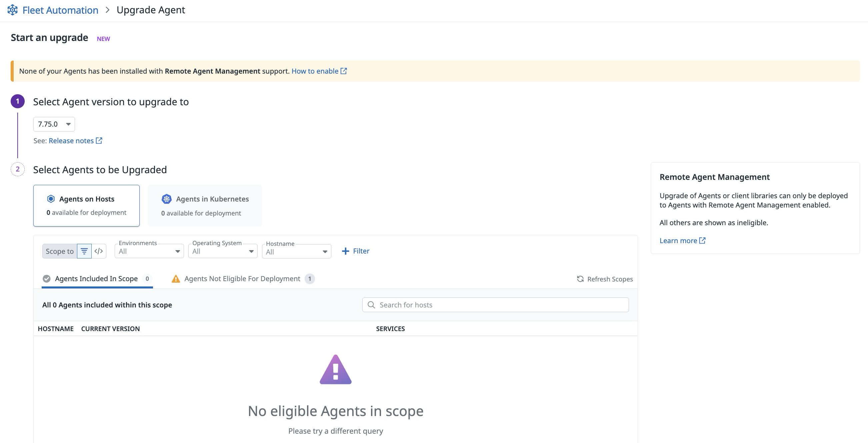Open the 7.75.0 version dropdown

[54, 124]
